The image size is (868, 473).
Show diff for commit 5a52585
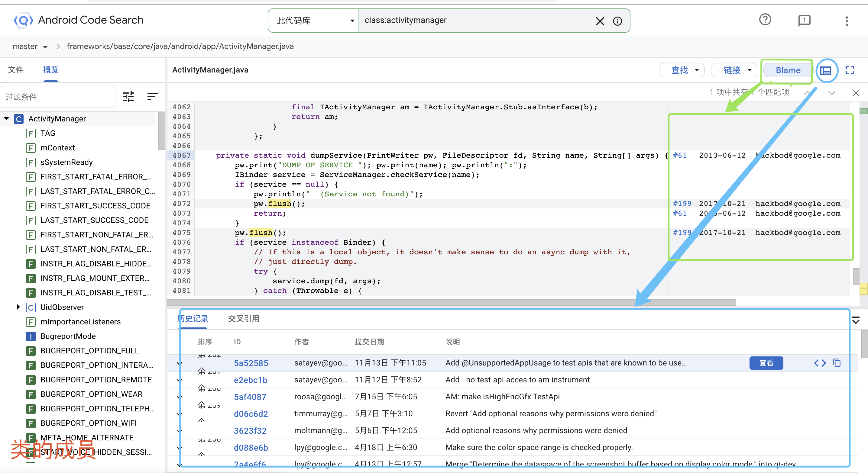tap(820, 363)
